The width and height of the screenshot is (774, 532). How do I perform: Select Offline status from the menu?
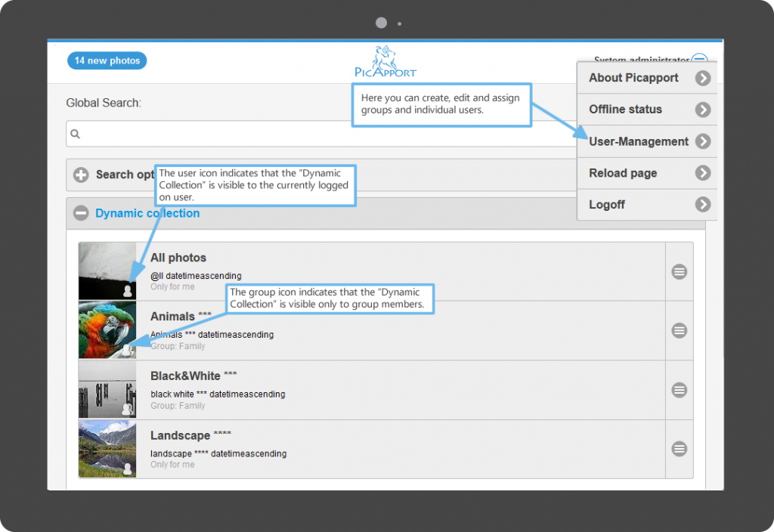(647, 110)
